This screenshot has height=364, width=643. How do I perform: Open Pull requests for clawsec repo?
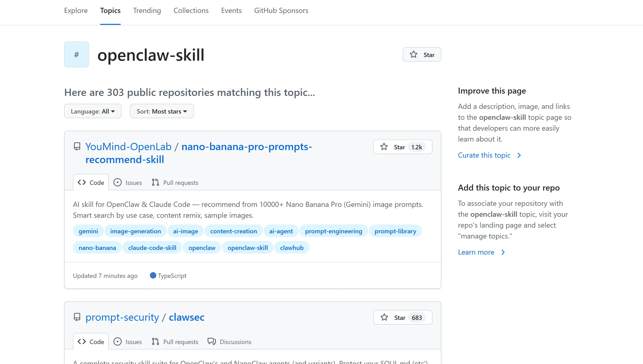coord(175,342)
